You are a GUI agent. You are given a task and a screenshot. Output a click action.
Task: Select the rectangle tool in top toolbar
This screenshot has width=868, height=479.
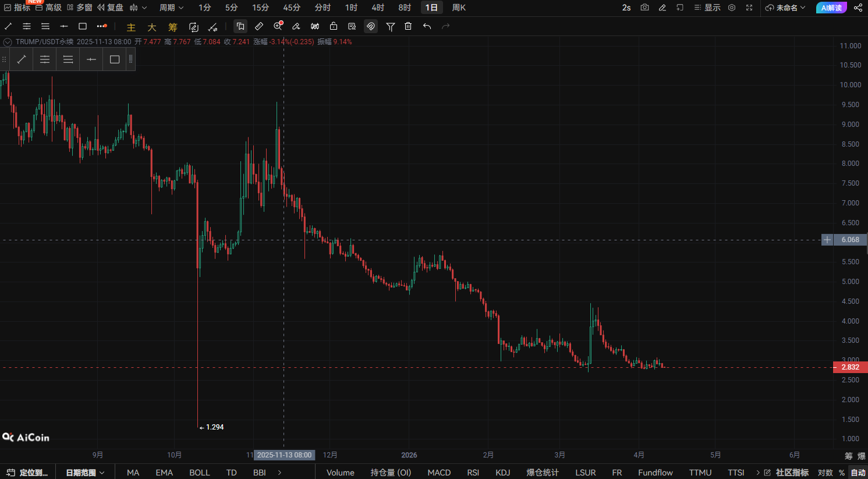coord(83,26)
